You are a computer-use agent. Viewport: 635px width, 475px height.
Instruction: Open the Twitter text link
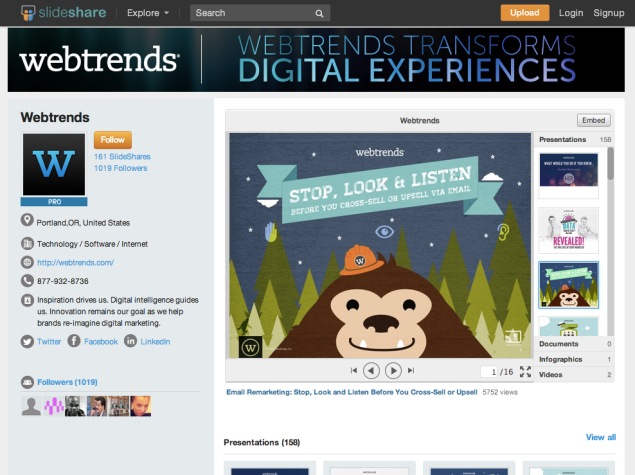point(49,341)
